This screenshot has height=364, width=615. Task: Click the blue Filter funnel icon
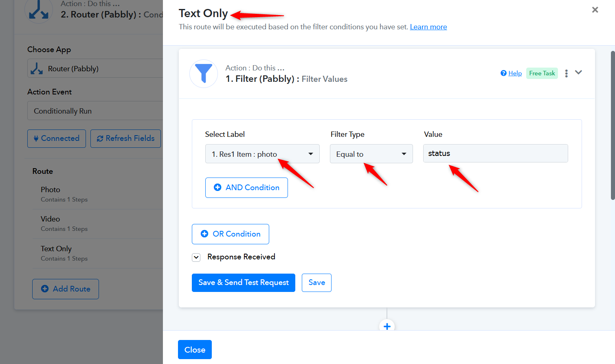204,74
